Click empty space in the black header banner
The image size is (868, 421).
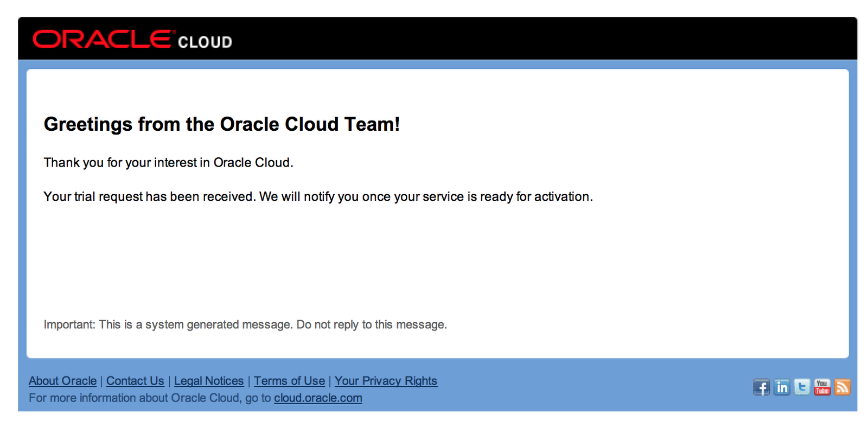coord(542,39)
